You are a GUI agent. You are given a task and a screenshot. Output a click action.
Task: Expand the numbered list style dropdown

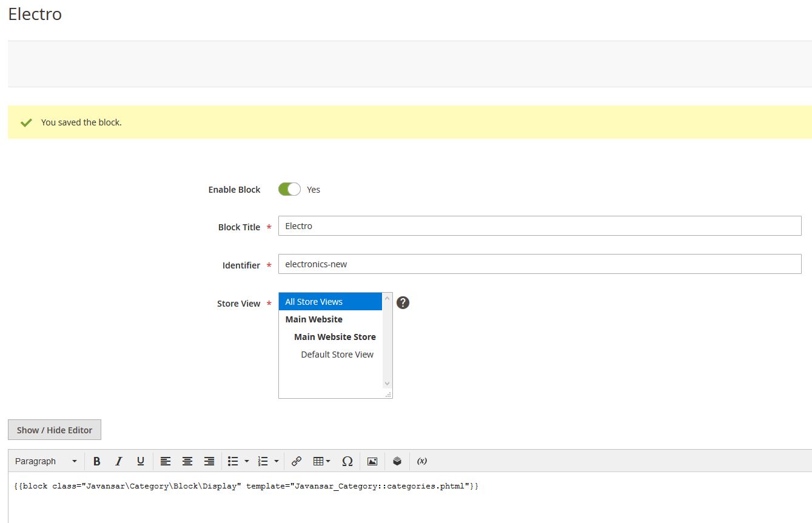tap(276, 461)
